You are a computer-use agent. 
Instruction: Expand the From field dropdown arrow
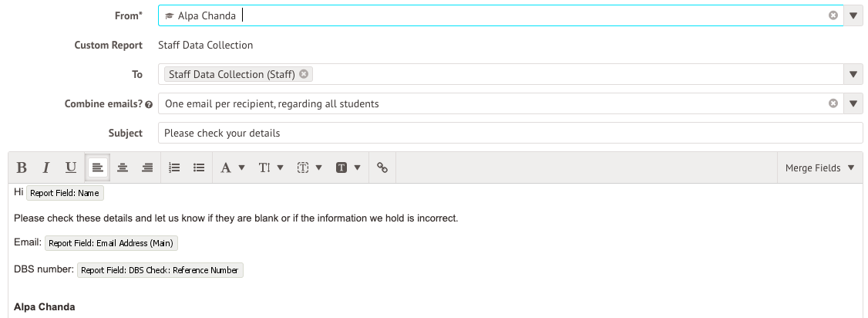(853, 15)
